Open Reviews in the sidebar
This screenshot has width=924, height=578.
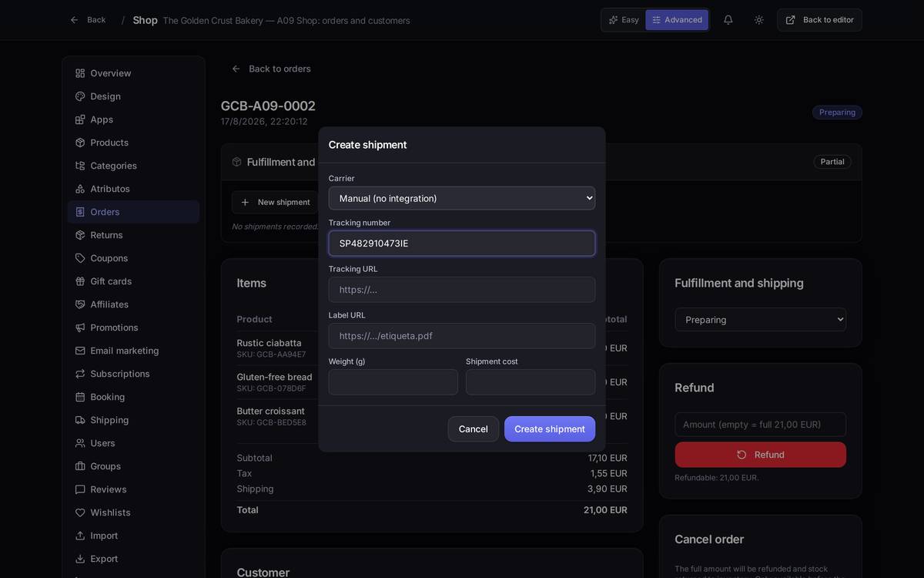point(133,489)
